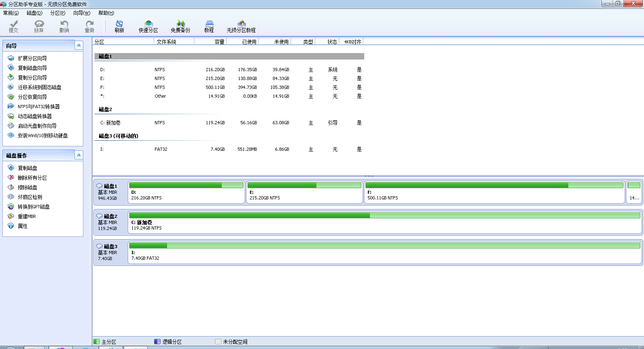
Task: Sort by the 文件系统 column header
Action: coord(167,42)
